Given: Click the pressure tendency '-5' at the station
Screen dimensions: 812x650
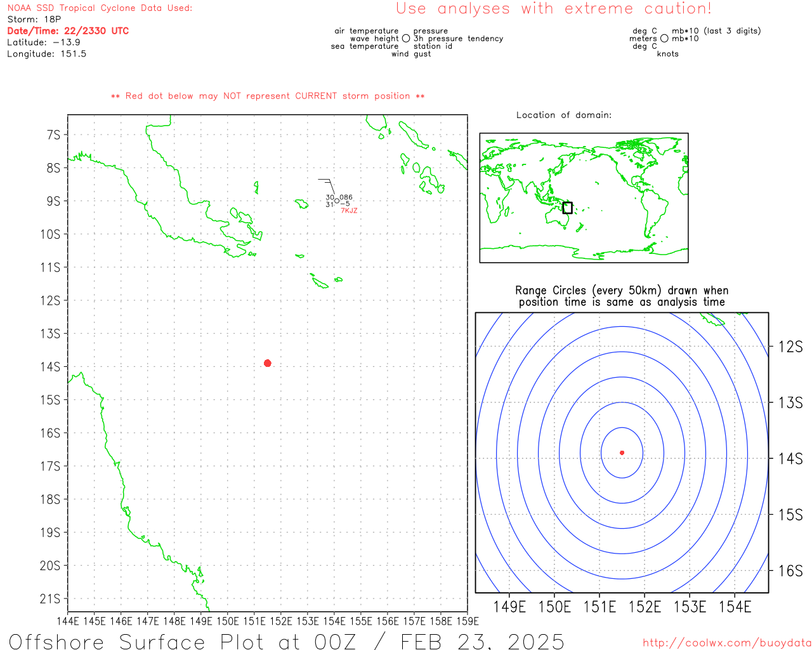Looking at the screenshot, I should 344,204.
